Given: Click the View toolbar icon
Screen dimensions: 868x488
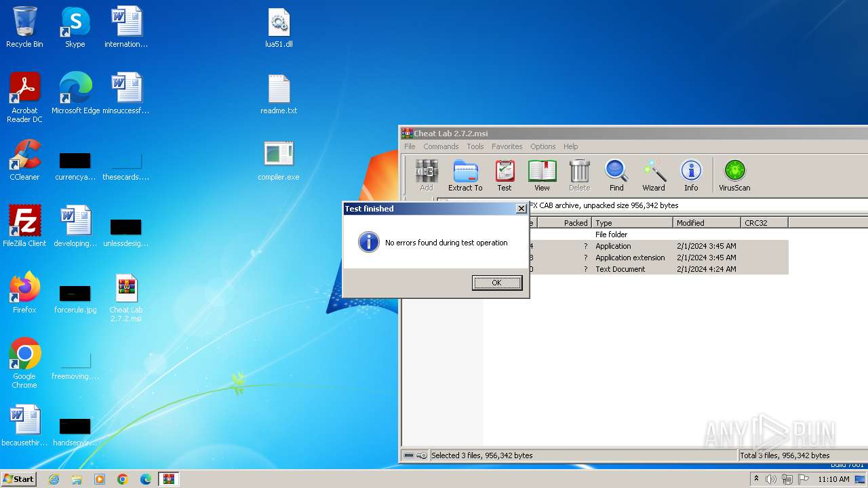Looking at the screenshot, I should (x=542, y=176).
